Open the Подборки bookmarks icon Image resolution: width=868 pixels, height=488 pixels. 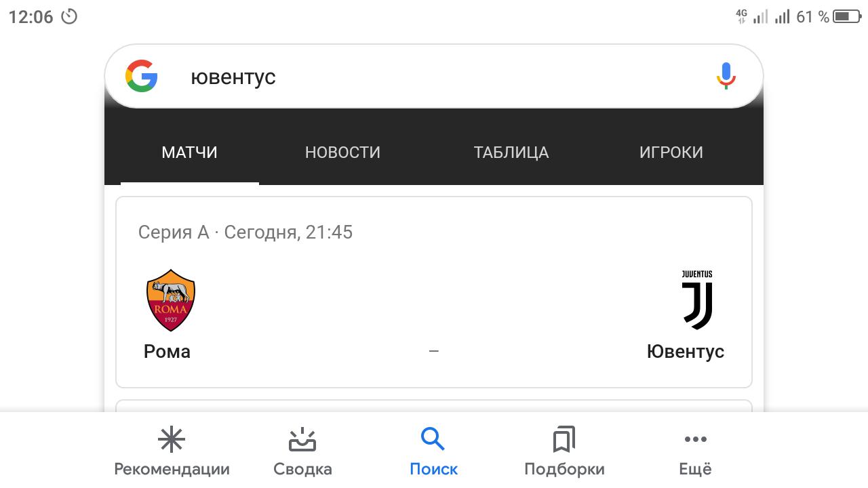pos(564,440)
